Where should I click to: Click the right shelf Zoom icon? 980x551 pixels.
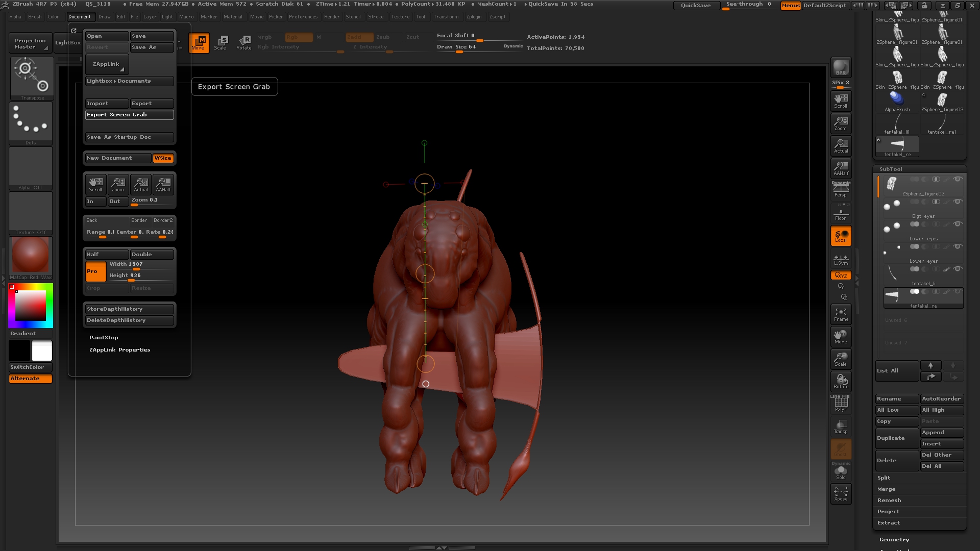click(x=841, y=123)
